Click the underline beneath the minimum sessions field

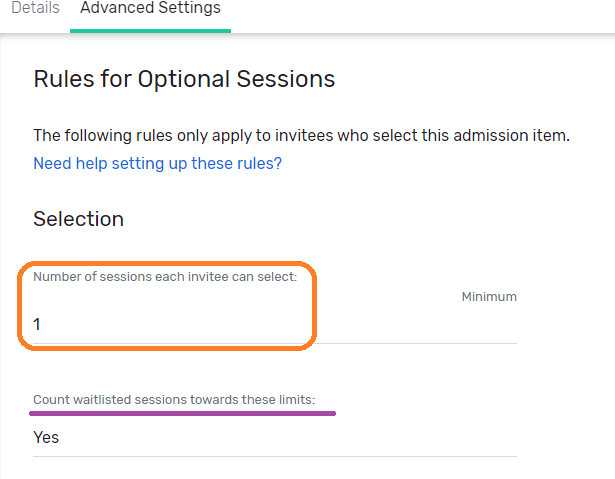click(x=275, y=343)
